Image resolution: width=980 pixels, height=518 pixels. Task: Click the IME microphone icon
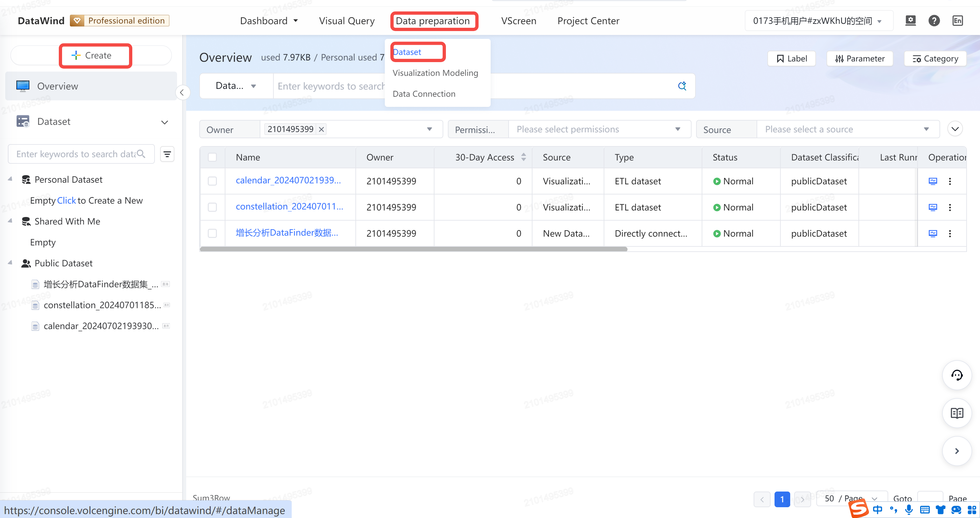coord(909,509)
